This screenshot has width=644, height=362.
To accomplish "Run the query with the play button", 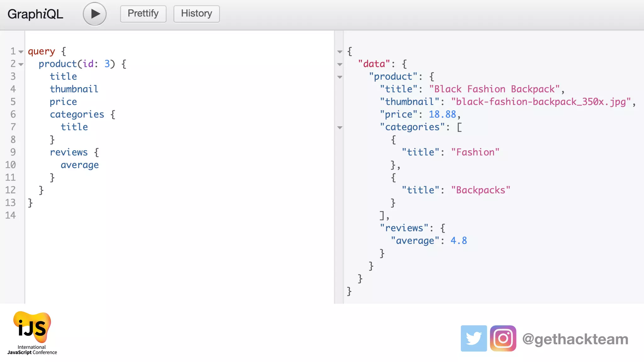I will [x=95, y=14].
